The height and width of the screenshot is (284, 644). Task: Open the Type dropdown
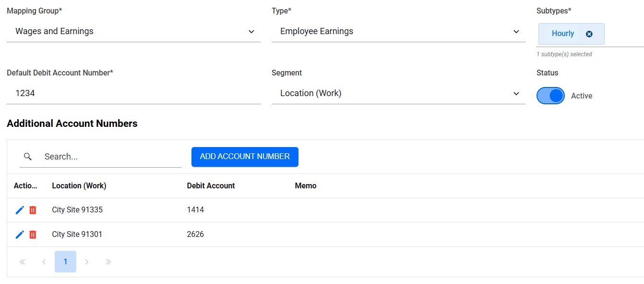399,31
